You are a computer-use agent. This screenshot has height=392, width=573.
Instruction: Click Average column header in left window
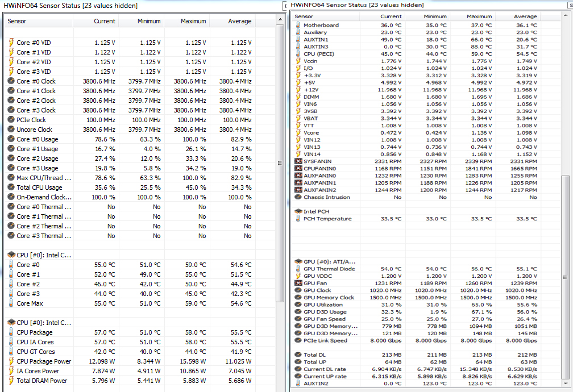(239, 21)
